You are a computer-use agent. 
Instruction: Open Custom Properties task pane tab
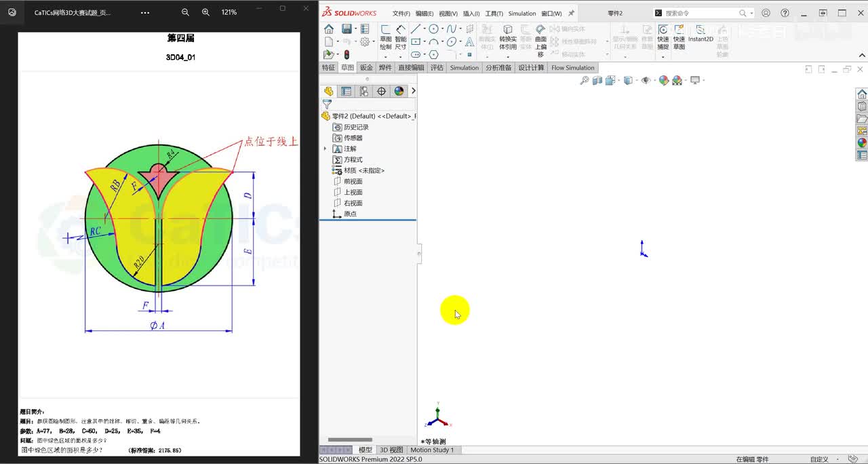tap(862, 155)
